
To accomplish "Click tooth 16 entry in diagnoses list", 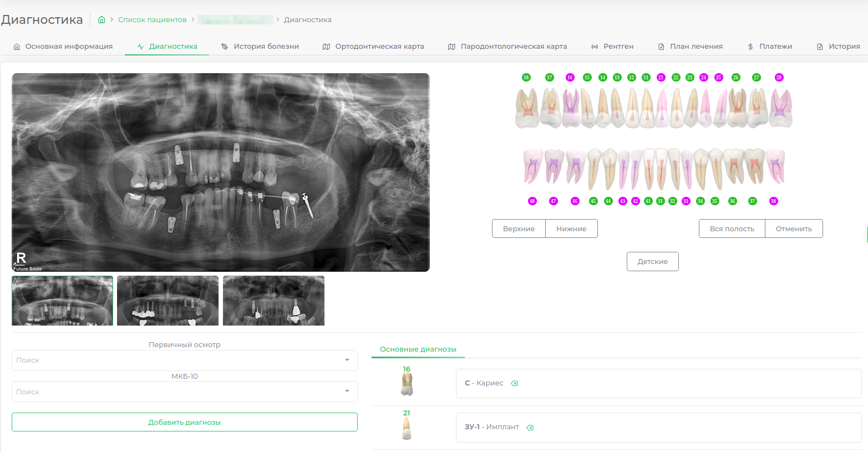I will (x=407, y=381).
